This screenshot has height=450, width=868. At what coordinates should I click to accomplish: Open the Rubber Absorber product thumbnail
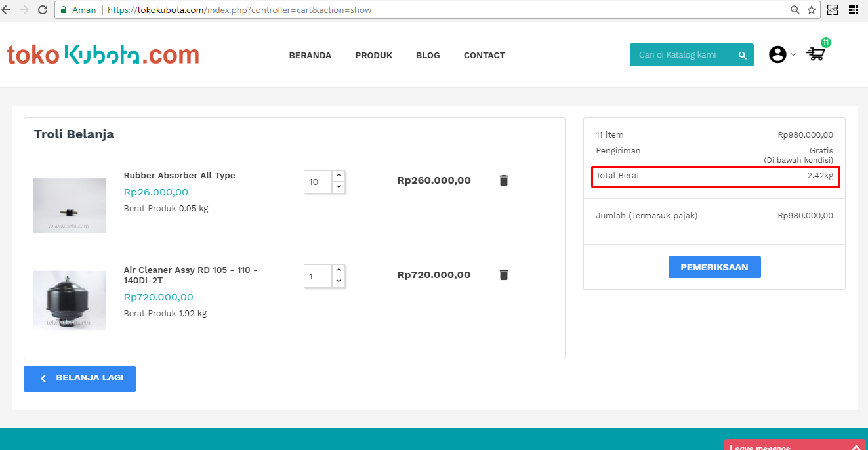(70, 205)
